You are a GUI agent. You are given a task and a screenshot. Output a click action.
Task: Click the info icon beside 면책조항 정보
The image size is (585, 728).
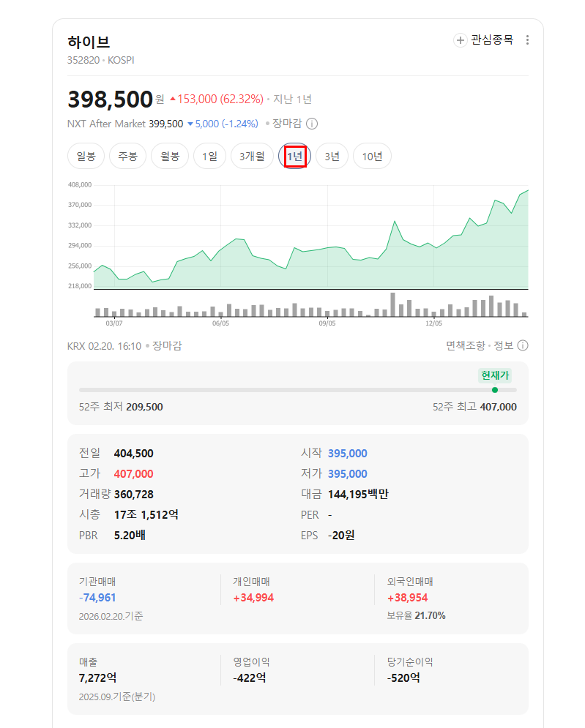click(523, 345)
